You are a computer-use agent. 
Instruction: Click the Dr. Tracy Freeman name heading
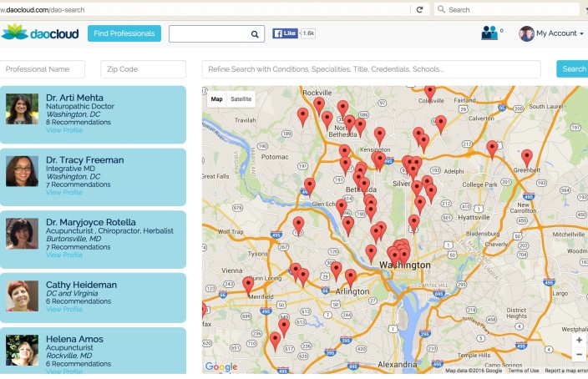click(x=84, y=160)
